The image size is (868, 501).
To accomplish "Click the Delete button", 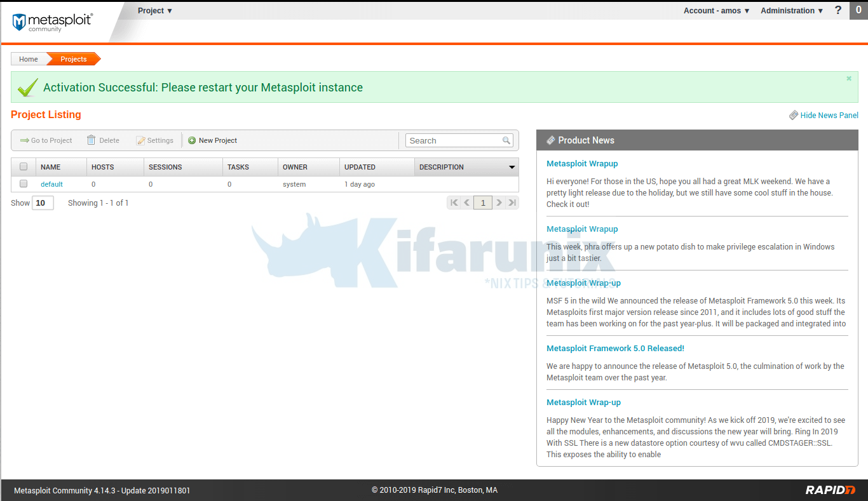I will point(103,140).
